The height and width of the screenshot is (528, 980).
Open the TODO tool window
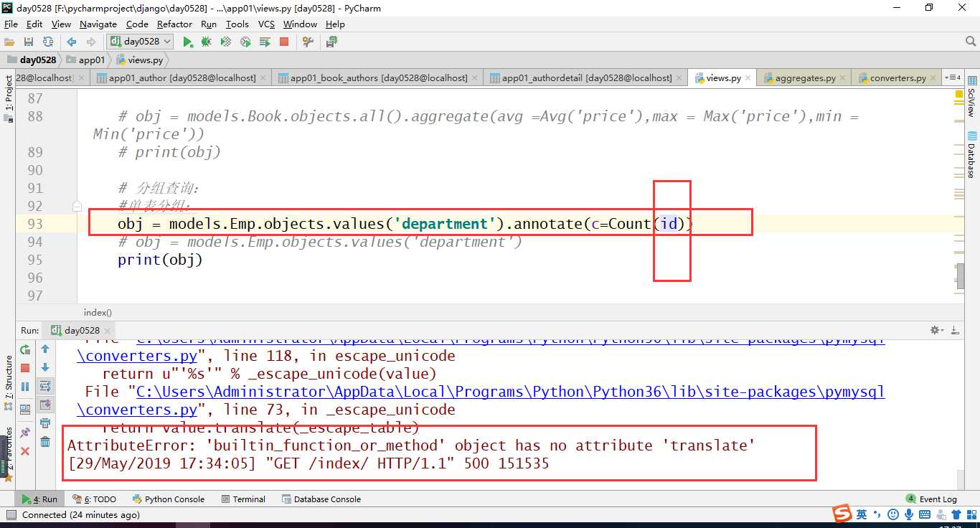(94, 499)
